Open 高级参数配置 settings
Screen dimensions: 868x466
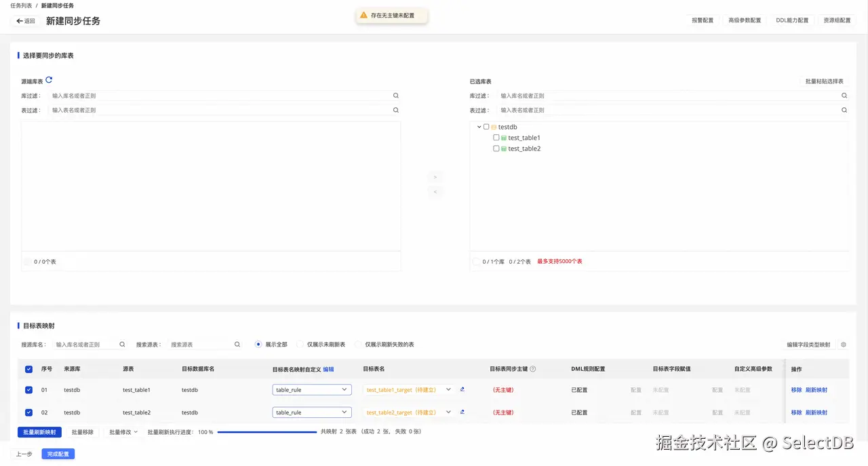click(x=745, y=20)
